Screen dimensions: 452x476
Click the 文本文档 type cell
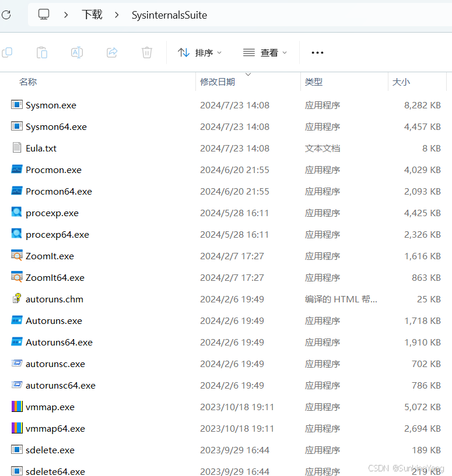pyautogui.click(x=323, y=149)
